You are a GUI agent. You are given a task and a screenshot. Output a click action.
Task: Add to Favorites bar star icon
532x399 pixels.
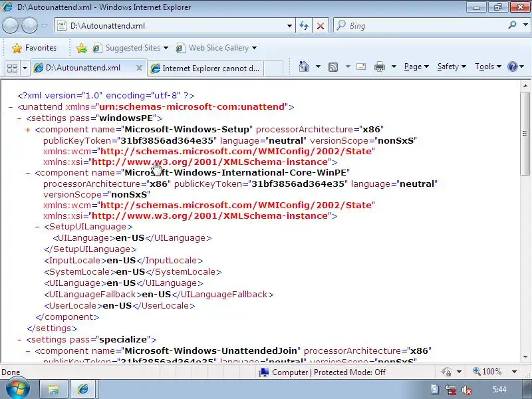[x=81, y=48]
